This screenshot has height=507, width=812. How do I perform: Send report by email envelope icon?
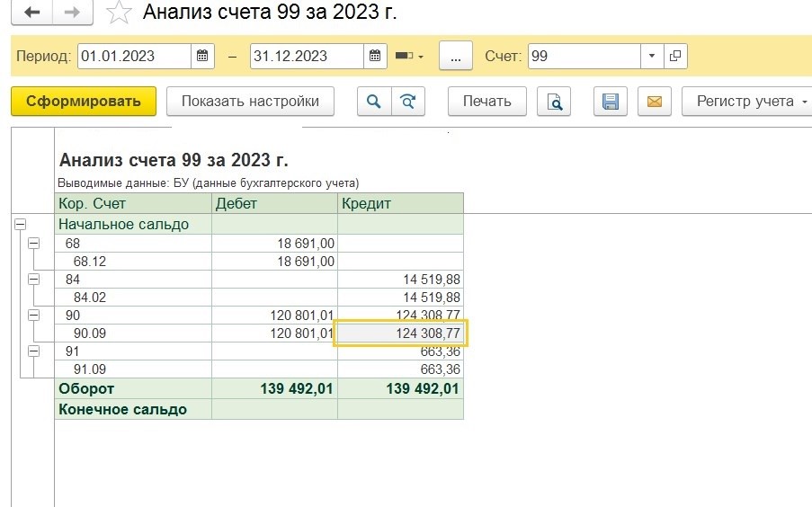[654, 102]
